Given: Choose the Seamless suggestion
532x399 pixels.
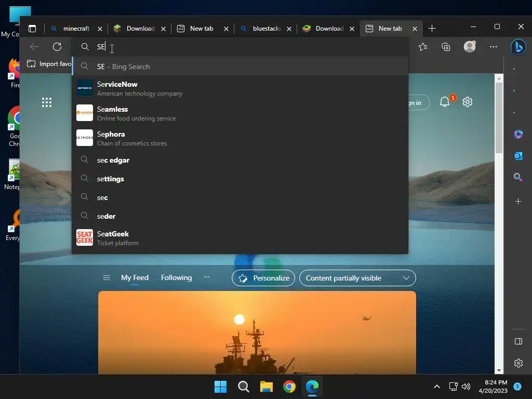Looking at the screenshot, I should [x=240, y=113].
